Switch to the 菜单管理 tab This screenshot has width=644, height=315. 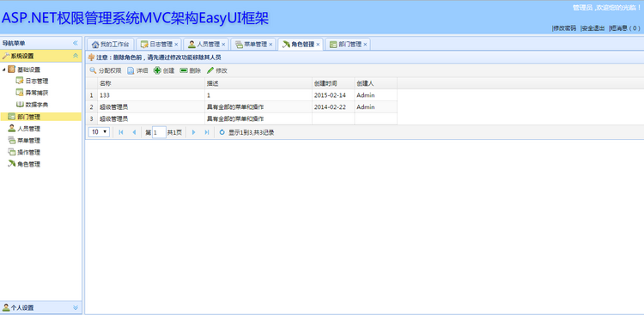pyautogui.click(x=253, y=45)
